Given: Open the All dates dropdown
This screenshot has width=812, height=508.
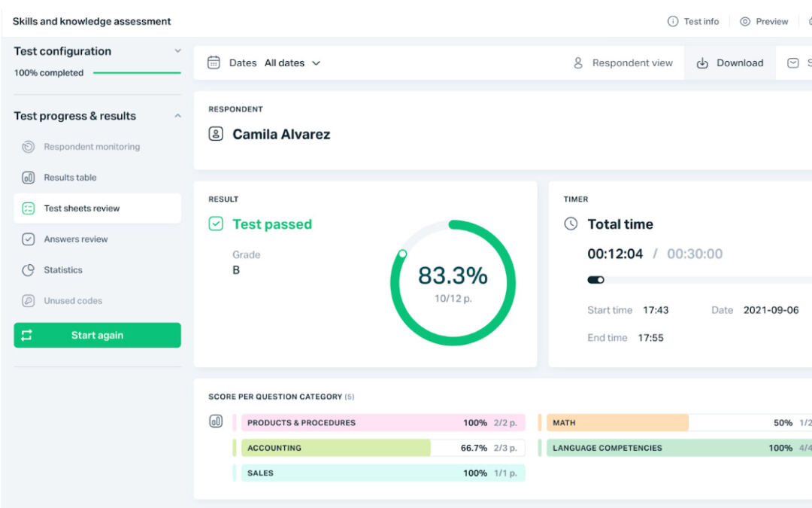Looking at the screenshot, I should pos(292,63).
